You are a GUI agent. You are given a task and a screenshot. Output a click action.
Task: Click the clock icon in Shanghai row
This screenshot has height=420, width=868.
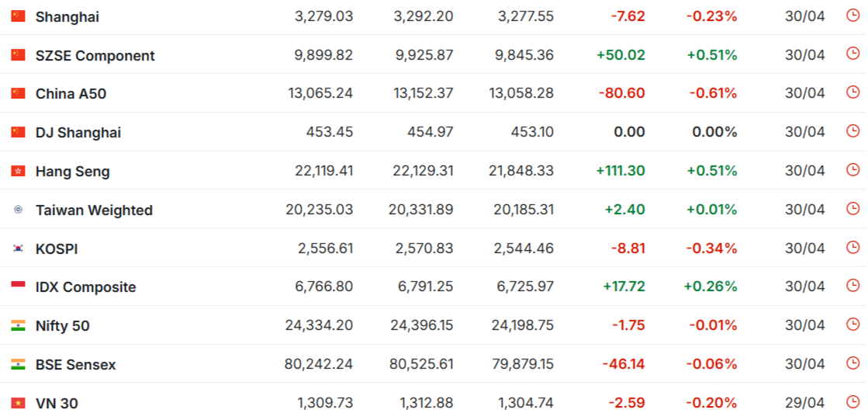[853, 16]
